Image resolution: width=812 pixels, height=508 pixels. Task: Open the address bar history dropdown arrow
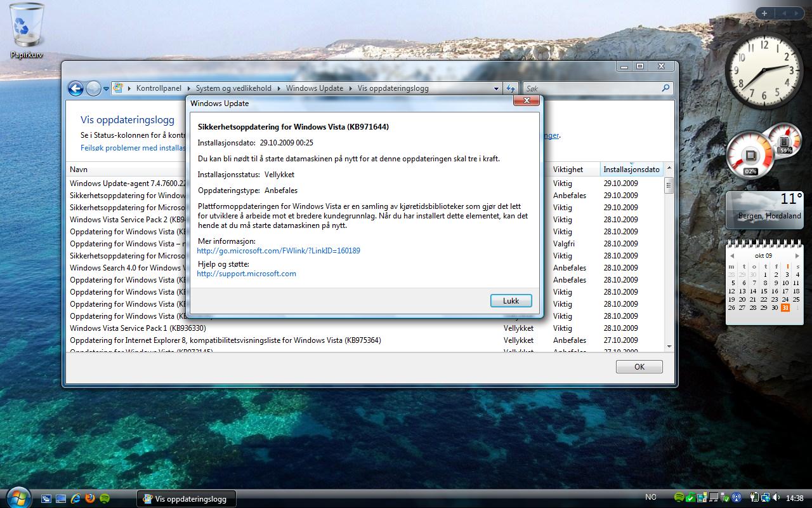pyautogui.click(x=496, y=88)
